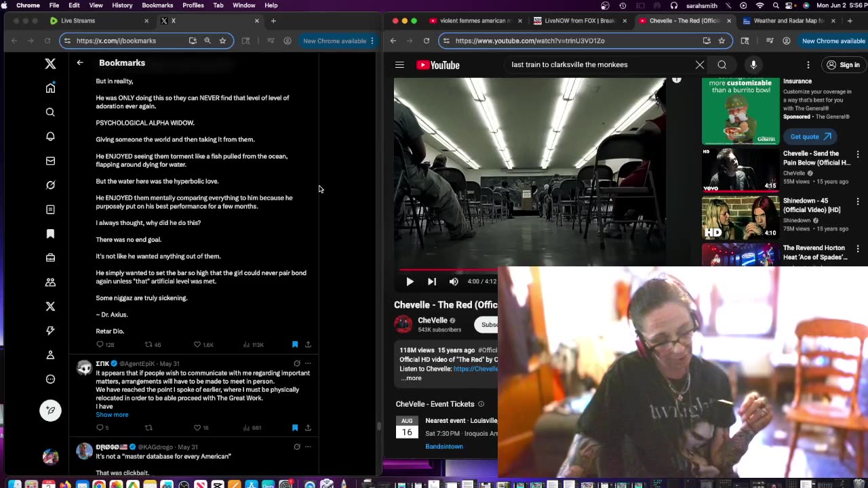Open Lists icon in X sidebar
This screenshot has width=868, height=488.
[50, 209]
